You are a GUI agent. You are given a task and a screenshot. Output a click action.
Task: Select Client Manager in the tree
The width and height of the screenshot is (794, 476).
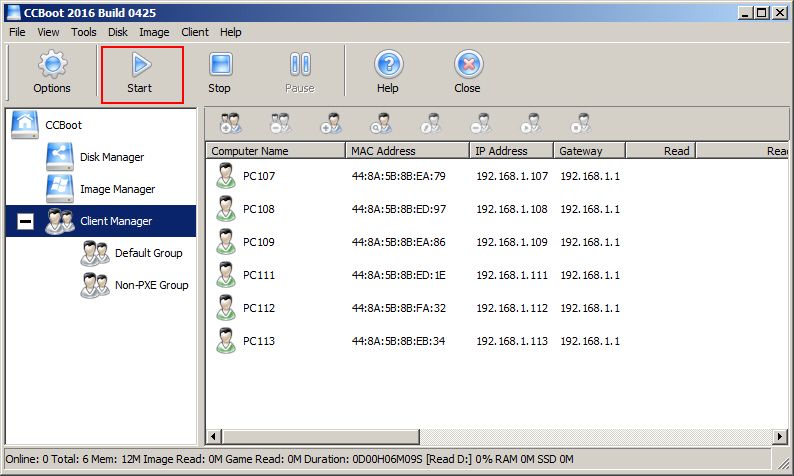(x=116, y=221)
